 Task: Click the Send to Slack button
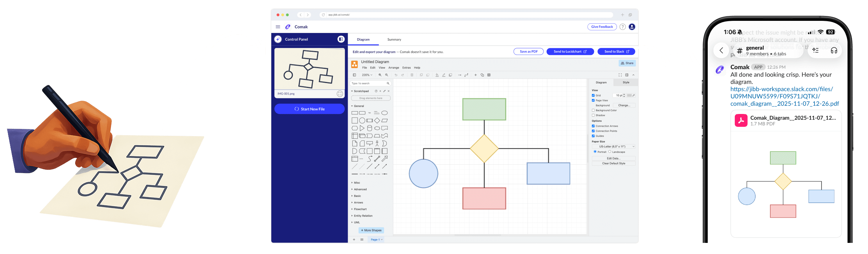616,52
